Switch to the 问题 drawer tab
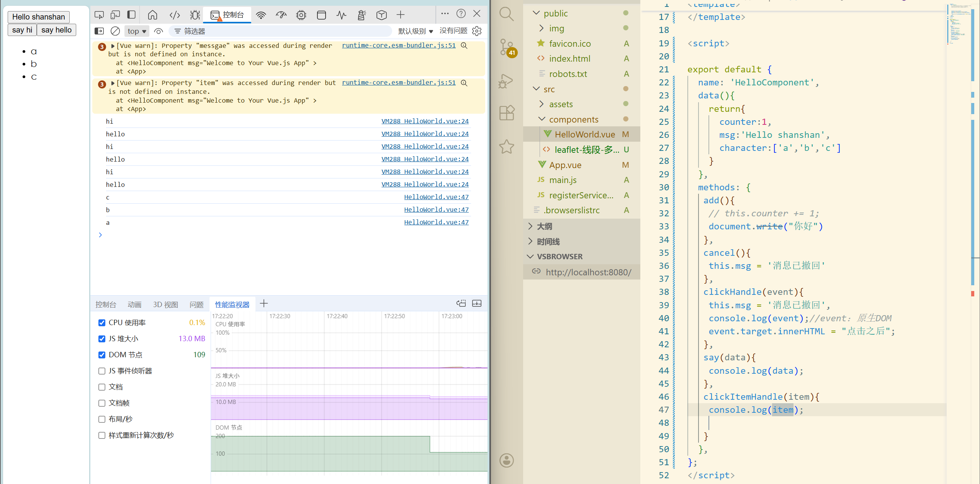This screenshot has height=484, width=980. tap(196, 304)
